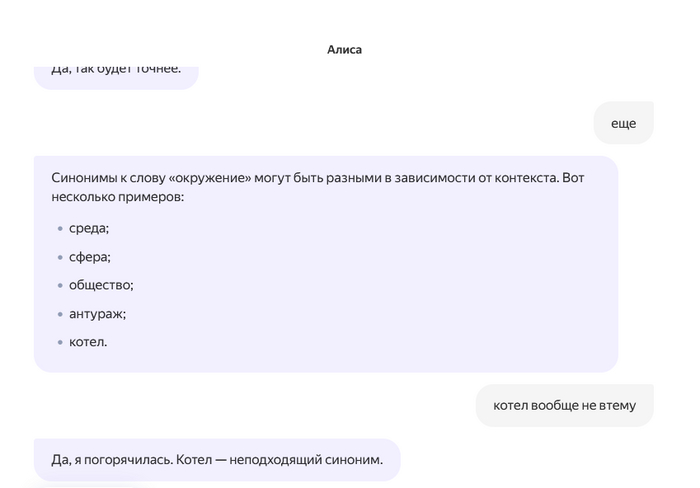
Task: Click the line 'несколько примеров:'
Action: click(x=117, y=197)
